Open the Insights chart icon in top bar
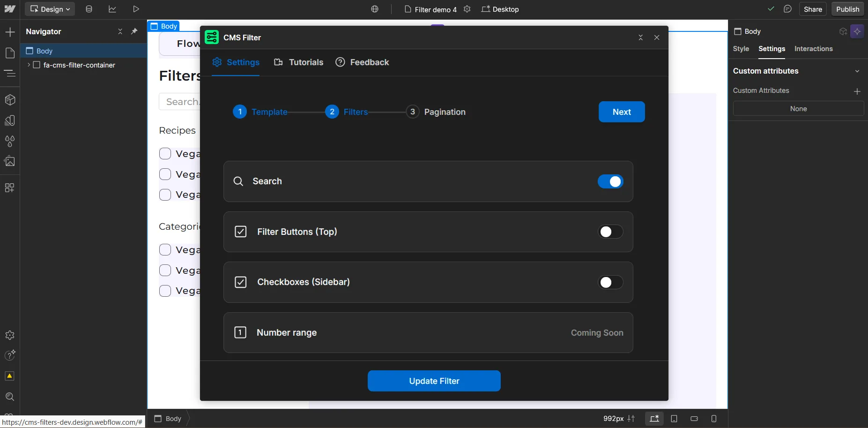 [x=112, y=9]
